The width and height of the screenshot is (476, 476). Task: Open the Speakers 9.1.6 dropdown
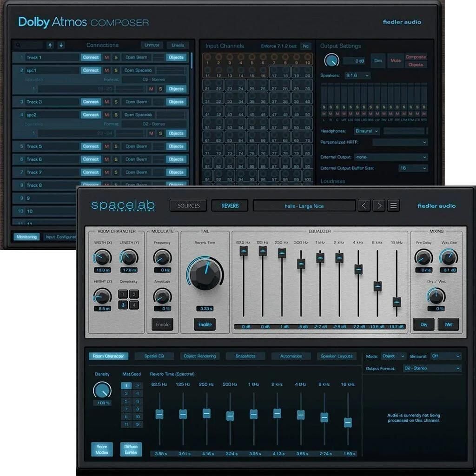(357, 75)
